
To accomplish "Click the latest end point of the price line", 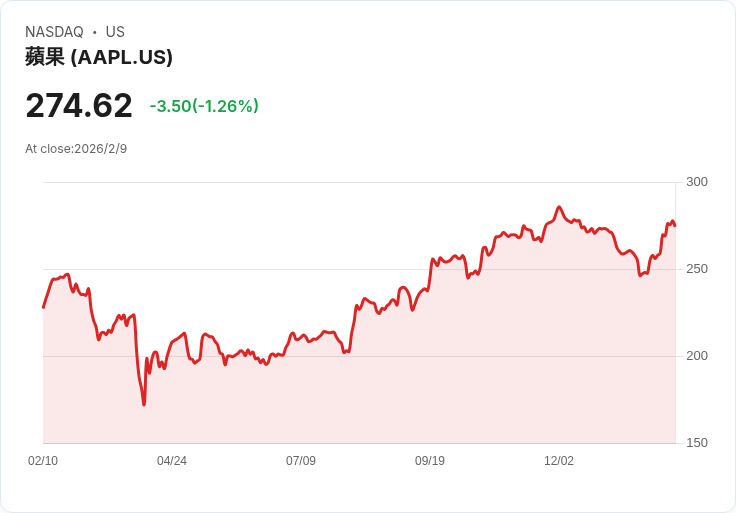I will 675,226.
